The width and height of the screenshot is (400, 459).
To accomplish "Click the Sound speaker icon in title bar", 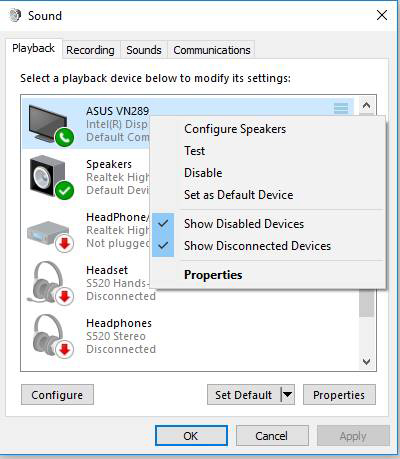I will (15, 15).
